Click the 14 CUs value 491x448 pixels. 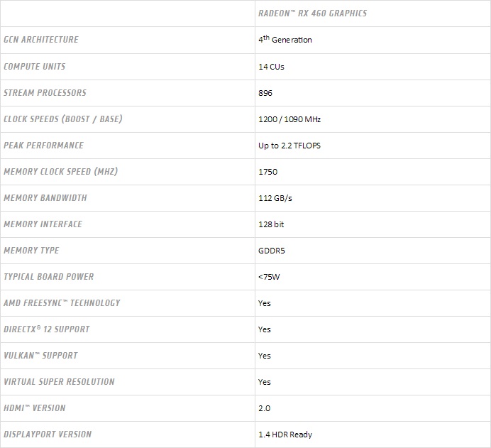click(x=271, y=67)
